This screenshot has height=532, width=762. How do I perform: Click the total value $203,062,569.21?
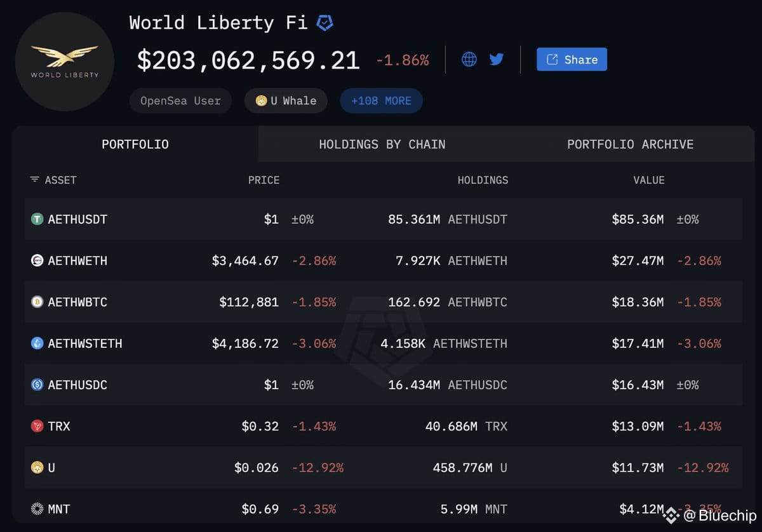click(x=248, y=60)
